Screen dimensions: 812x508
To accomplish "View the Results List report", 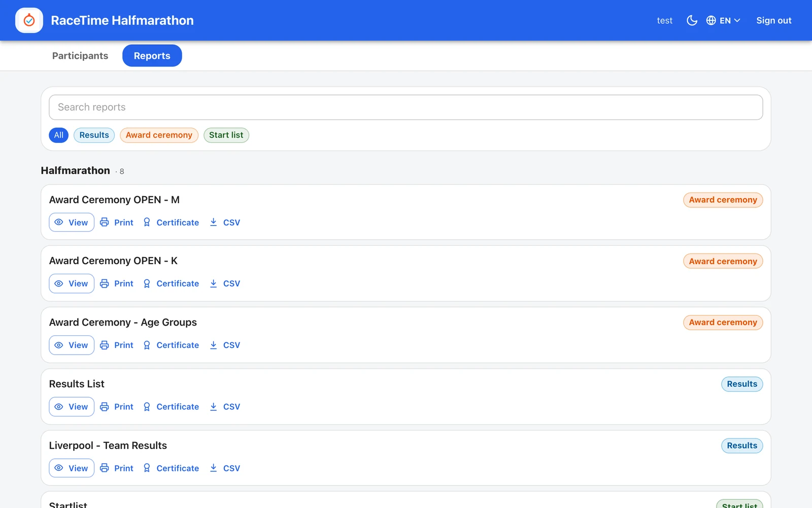I will click(72, 407).
